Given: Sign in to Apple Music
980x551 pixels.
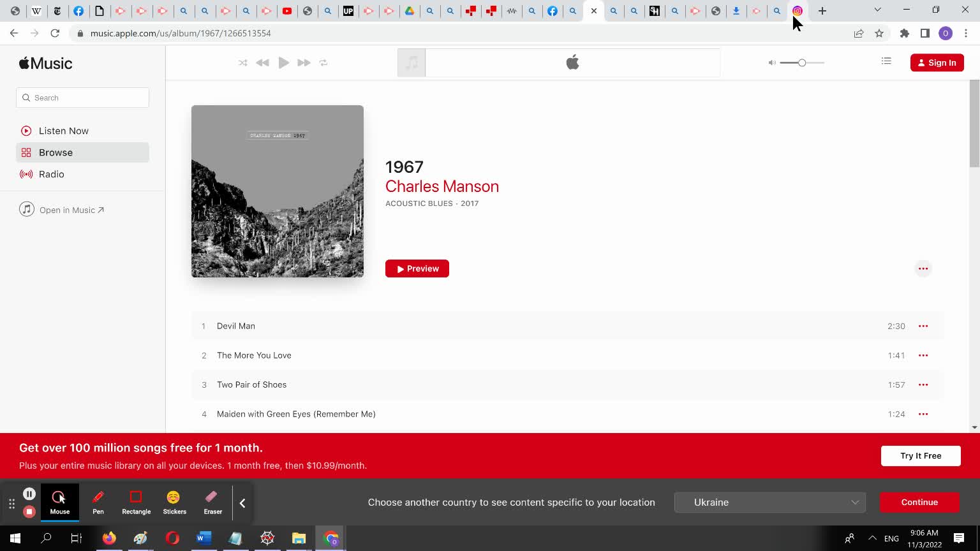Looking at the screenshot, I should click(x=937, y=62).
